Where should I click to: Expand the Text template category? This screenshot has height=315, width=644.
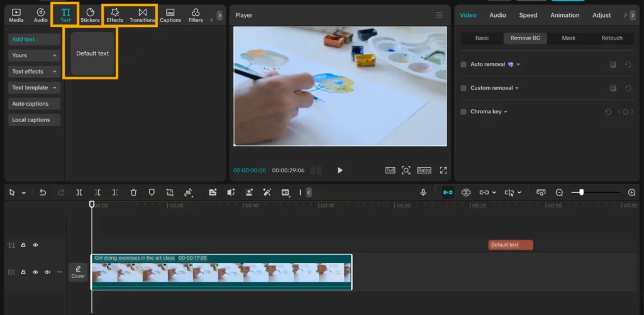pos(34,87)
